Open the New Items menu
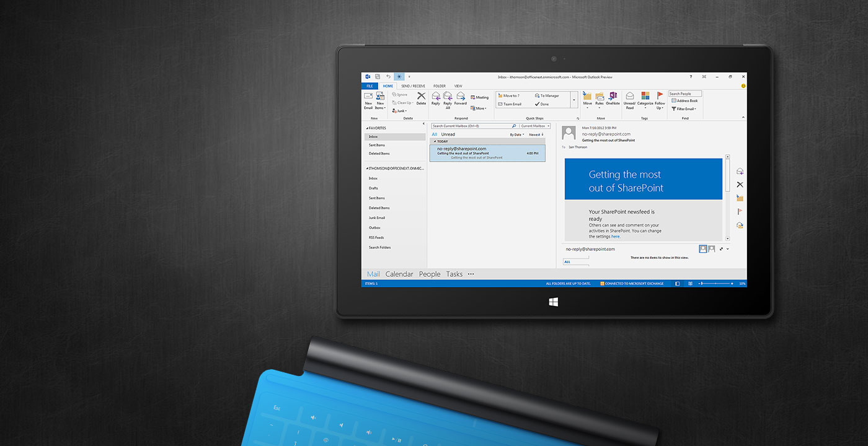This screenshot has height=446, width=868. 380,100
